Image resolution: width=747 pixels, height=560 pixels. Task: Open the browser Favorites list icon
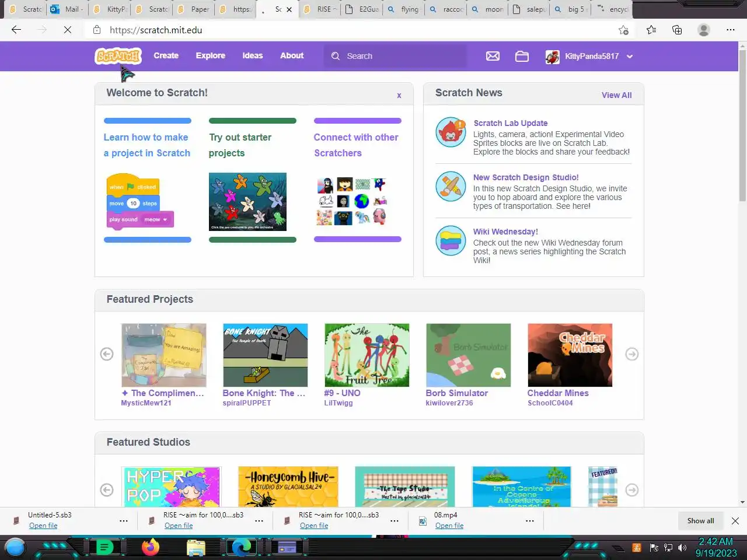[651, 30]
